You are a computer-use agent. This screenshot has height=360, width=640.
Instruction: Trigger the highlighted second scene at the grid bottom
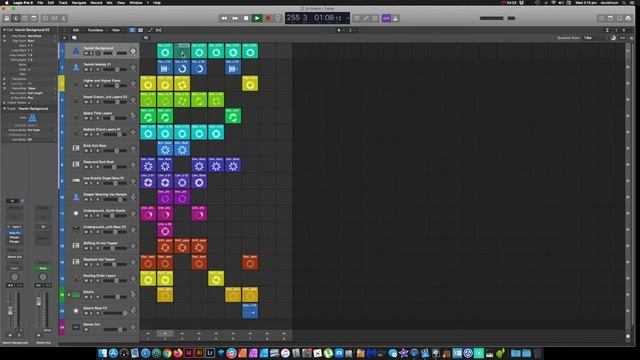[x=165, y=334]
